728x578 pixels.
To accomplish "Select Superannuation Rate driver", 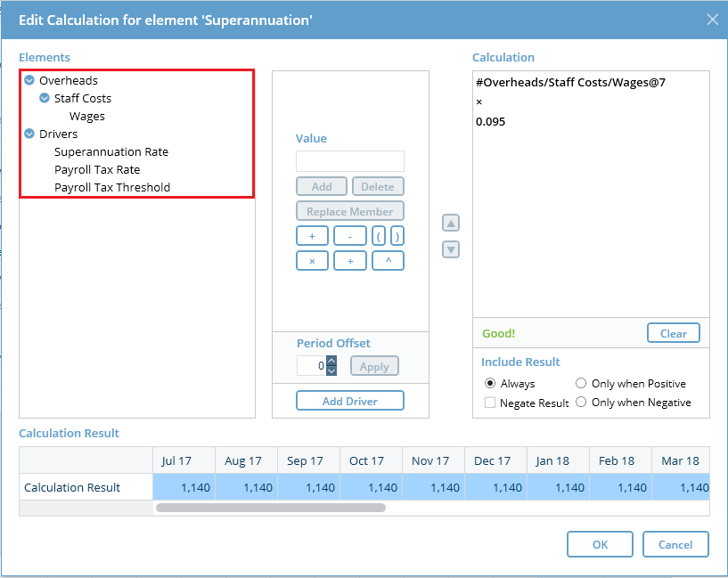I will click(x=110, y=152).
